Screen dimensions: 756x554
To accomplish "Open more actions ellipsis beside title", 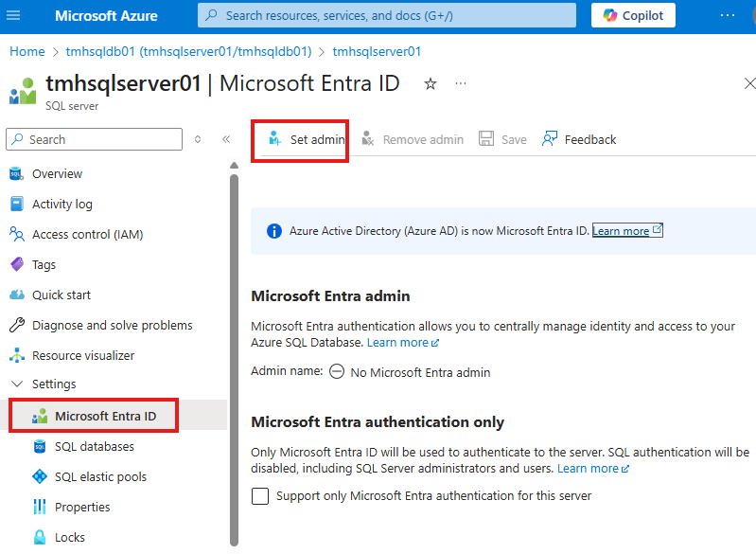I will (461, 84).
